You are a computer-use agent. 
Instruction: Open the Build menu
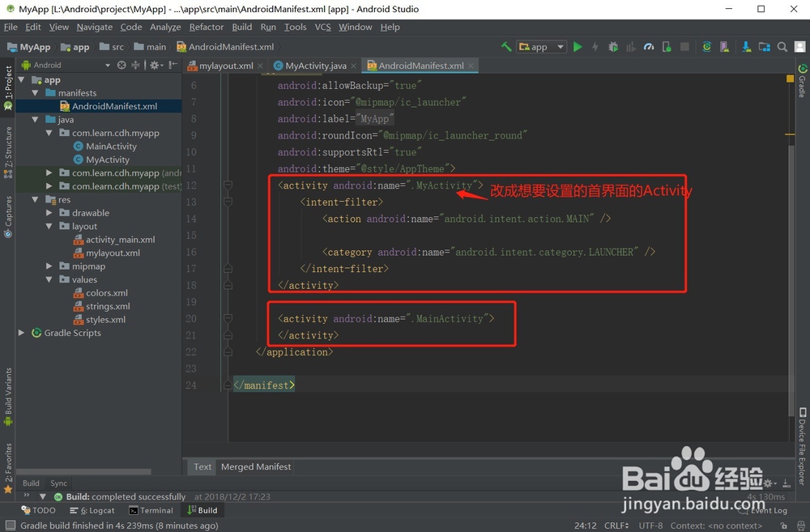tap(241, 27)
